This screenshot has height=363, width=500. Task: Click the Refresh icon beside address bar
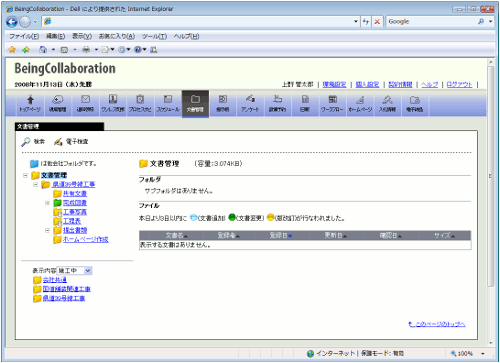(366, 22)
